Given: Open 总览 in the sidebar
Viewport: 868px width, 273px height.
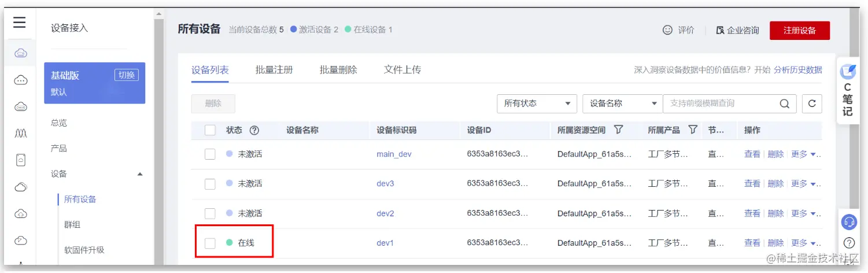Looking at the screenshot, I should coord(59,123).
